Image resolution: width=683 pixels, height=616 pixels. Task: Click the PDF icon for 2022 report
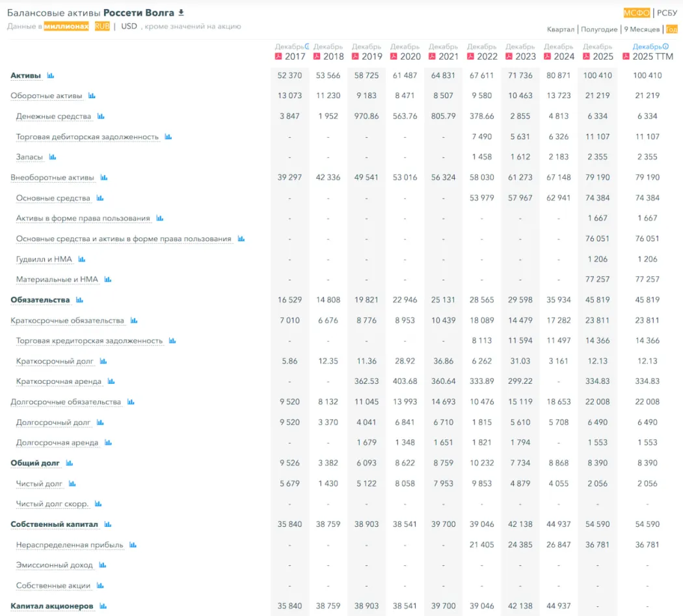pyautogui.click(x=471, y=57)
